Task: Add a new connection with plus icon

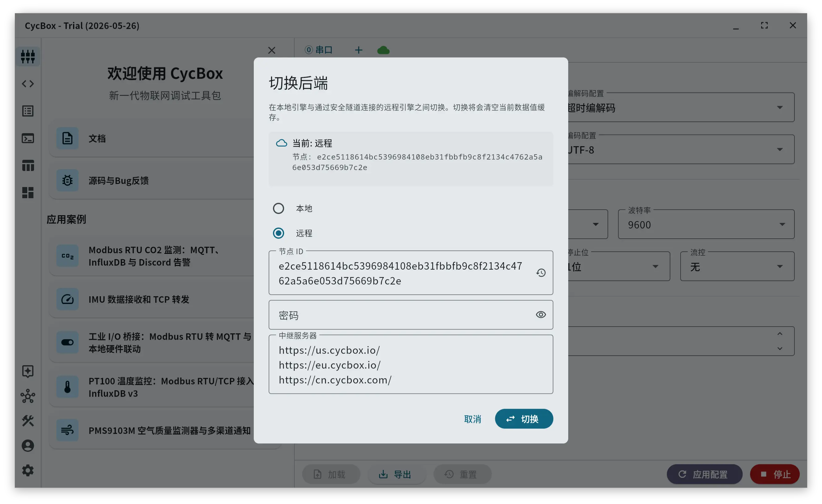Action: (x=358, y=50)
